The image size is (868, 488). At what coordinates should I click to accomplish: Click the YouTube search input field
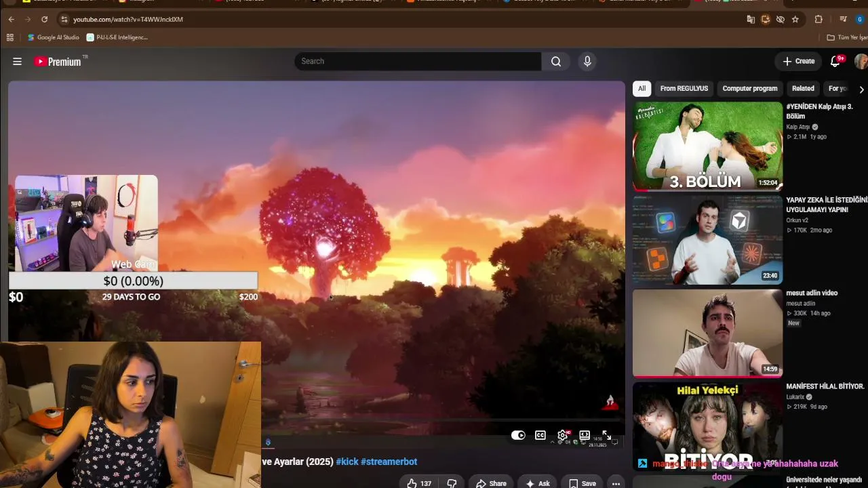coord(418,61)
